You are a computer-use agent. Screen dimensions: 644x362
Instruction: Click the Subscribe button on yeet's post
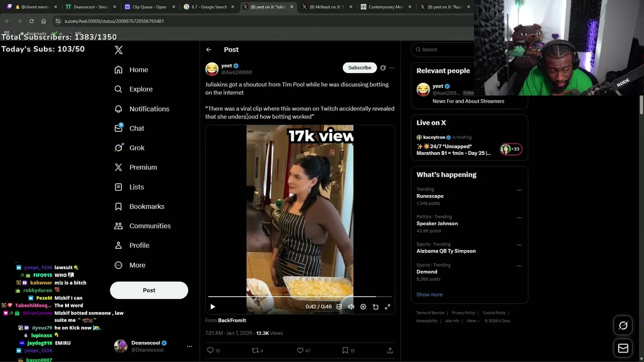pos(360,67)
